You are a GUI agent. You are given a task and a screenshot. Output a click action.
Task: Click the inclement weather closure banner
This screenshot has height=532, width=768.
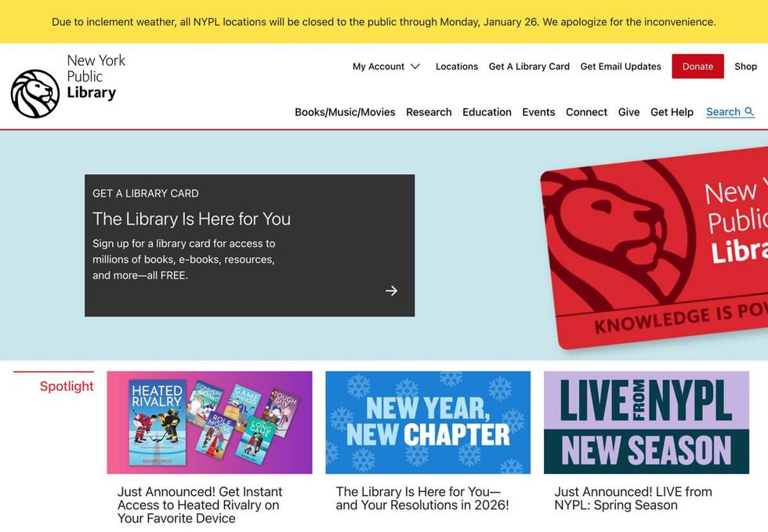point(384,21)
